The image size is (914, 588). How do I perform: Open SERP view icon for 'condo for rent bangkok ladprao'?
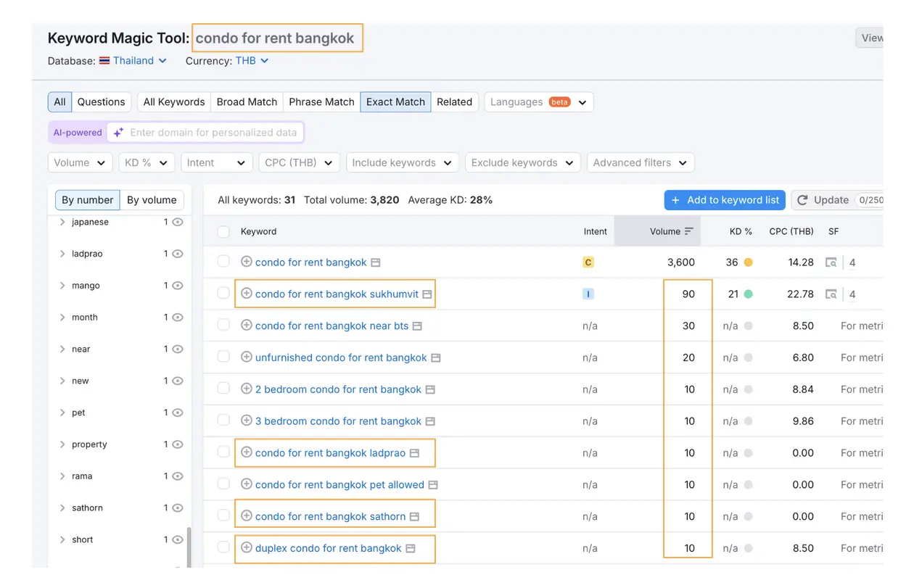[414, 453]
